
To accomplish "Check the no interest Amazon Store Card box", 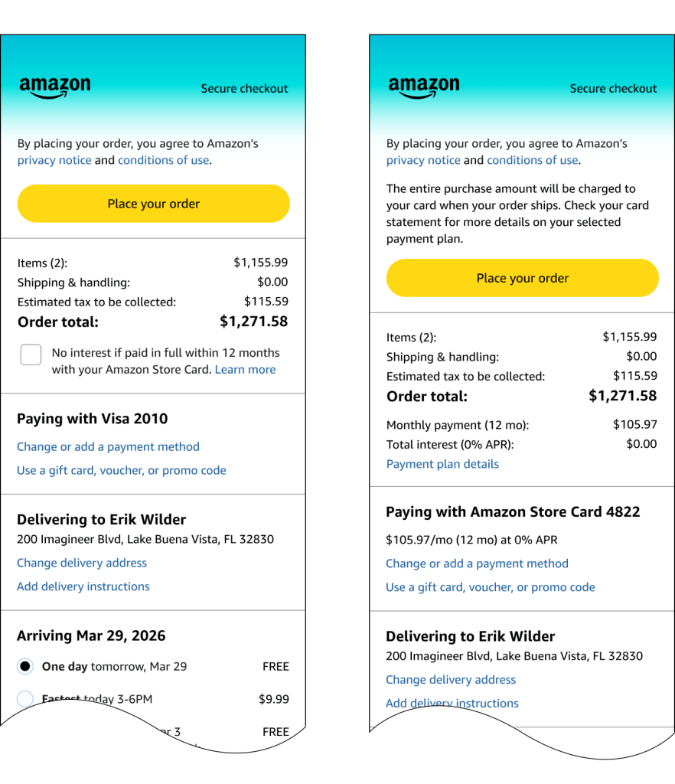I will tap(31, 354).
